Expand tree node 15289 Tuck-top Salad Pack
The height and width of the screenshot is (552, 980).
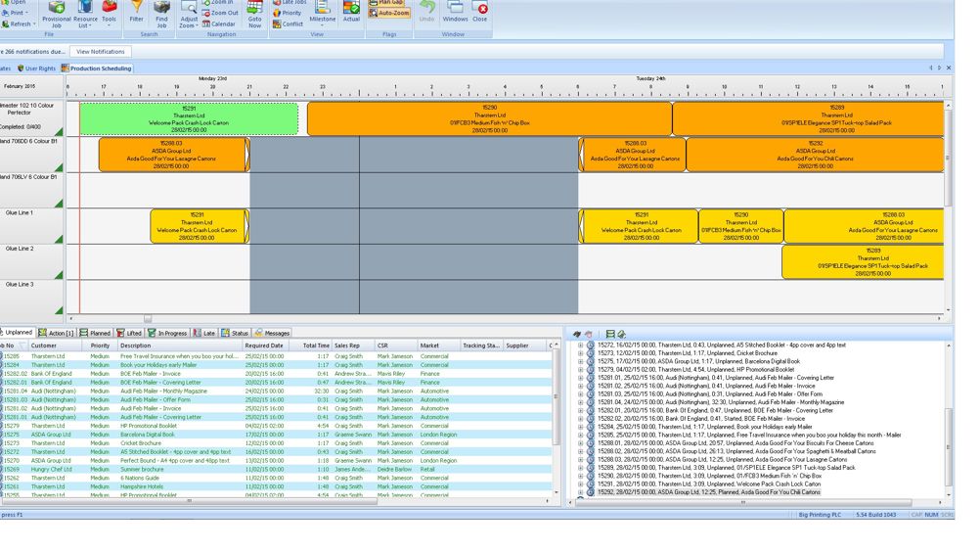[581, 468]
